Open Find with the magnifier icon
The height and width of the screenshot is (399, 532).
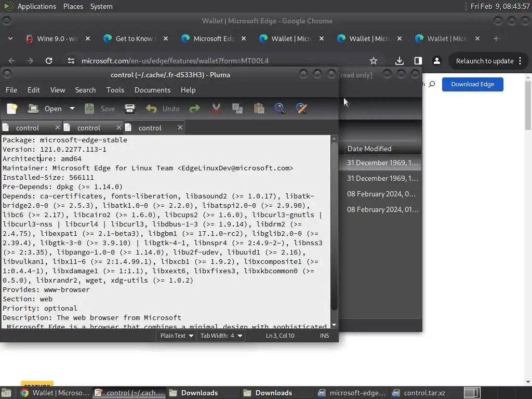[280, 109]
